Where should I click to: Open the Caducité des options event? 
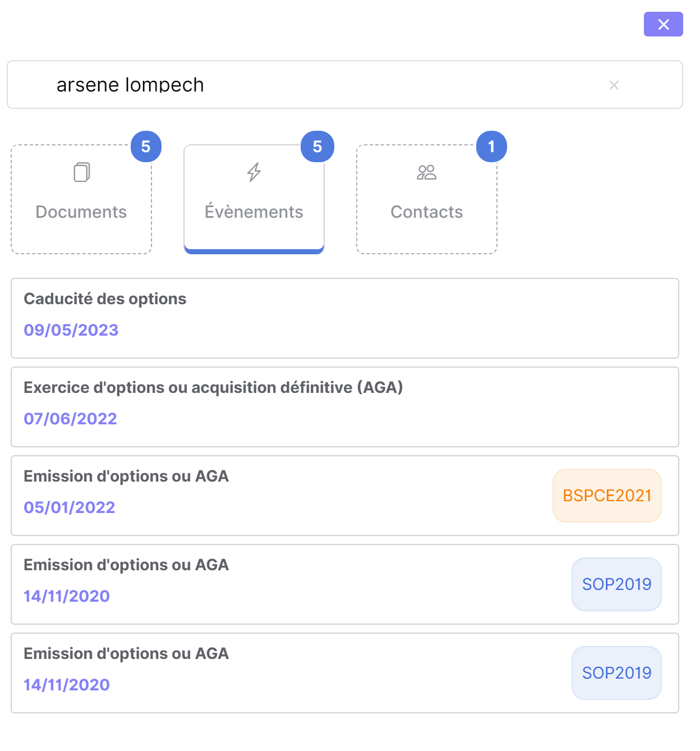[105, 299]
